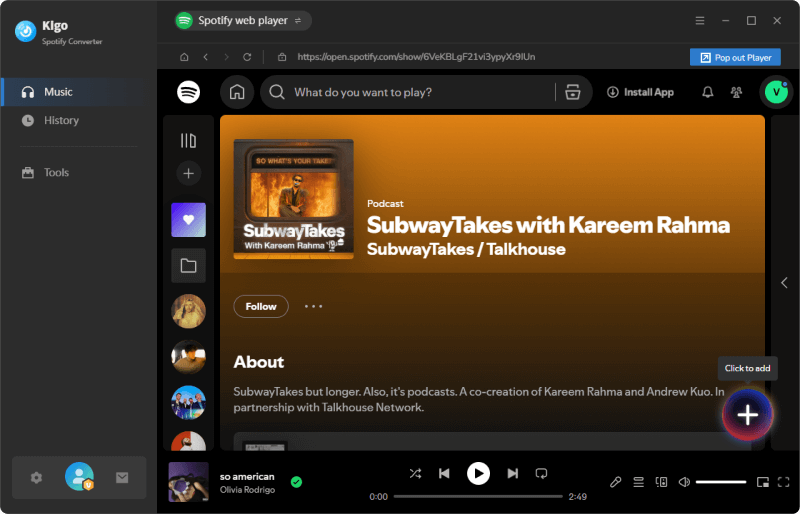Skip to next track
The width and height of the screenshot is (800, 514).
(513, 474)
